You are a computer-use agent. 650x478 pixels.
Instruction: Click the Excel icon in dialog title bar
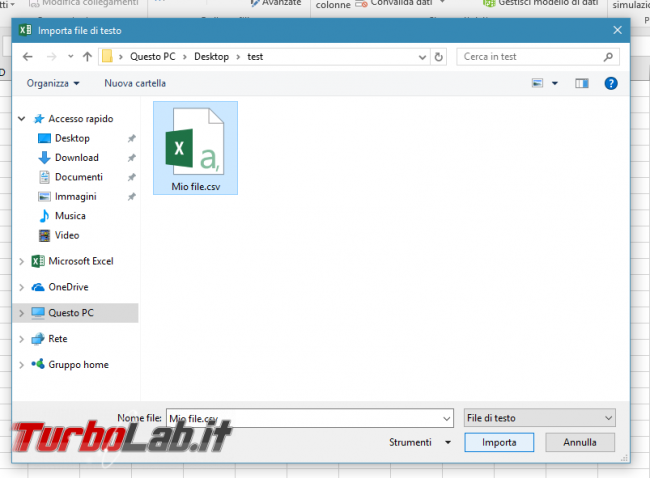pyautogui.click(x=25, y=30)
